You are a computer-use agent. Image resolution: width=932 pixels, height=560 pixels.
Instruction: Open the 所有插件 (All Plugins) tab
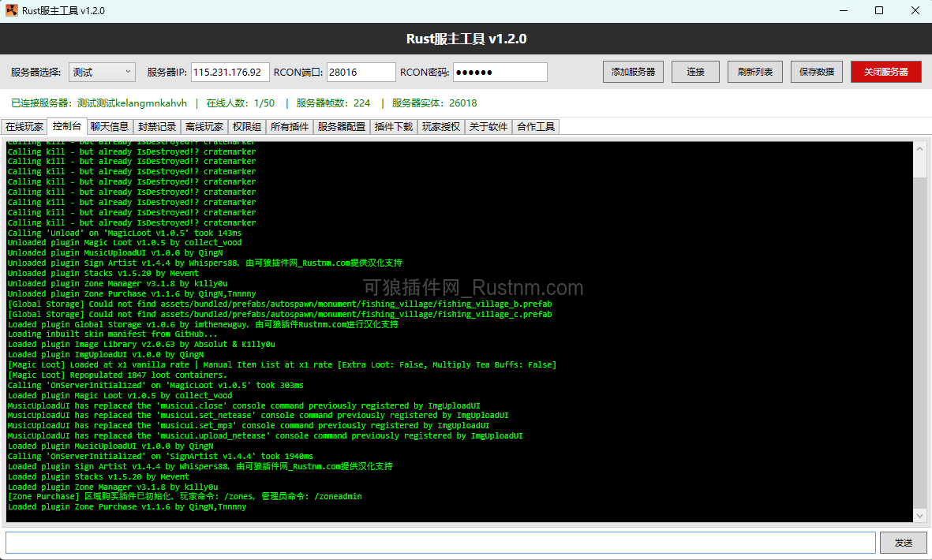[x=292, y=126]
